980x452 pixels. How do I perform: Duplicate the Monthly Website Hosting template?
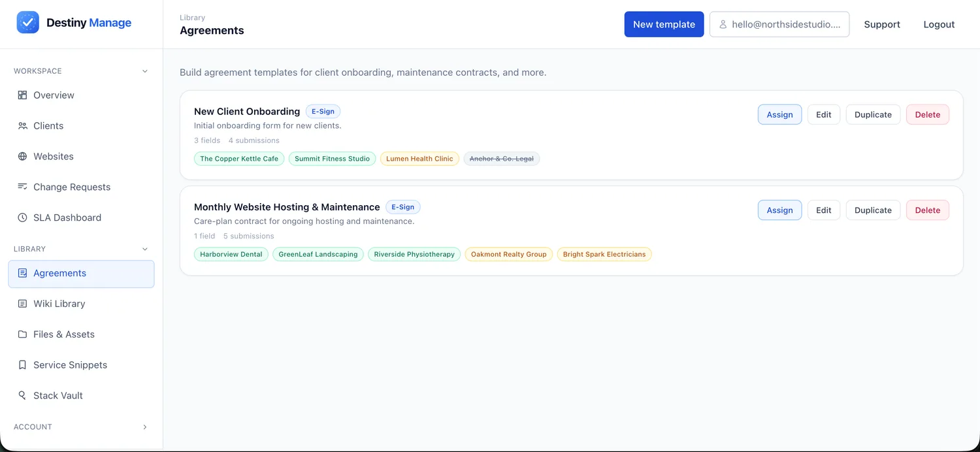[x=873, y=210]
